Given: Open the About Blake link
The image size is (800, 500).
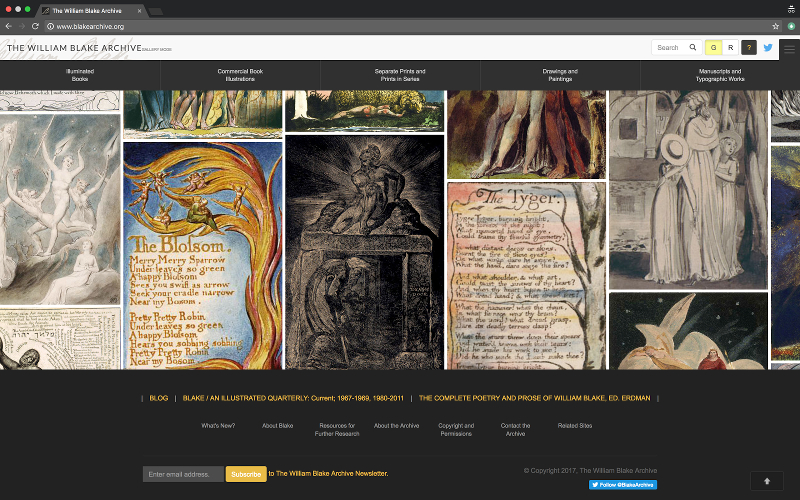Looking at the screenshot, I should [278, 426].
